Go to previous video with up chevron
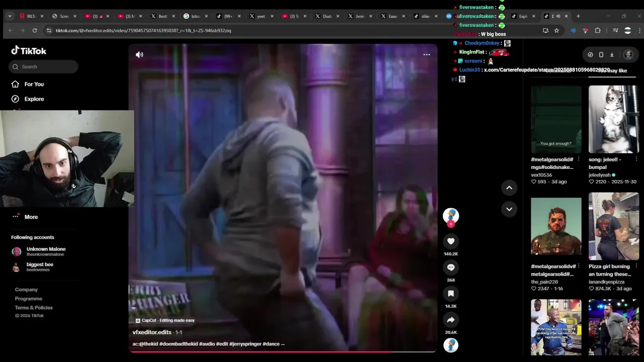The image size is (644, 362). click(x=509, y=188)
